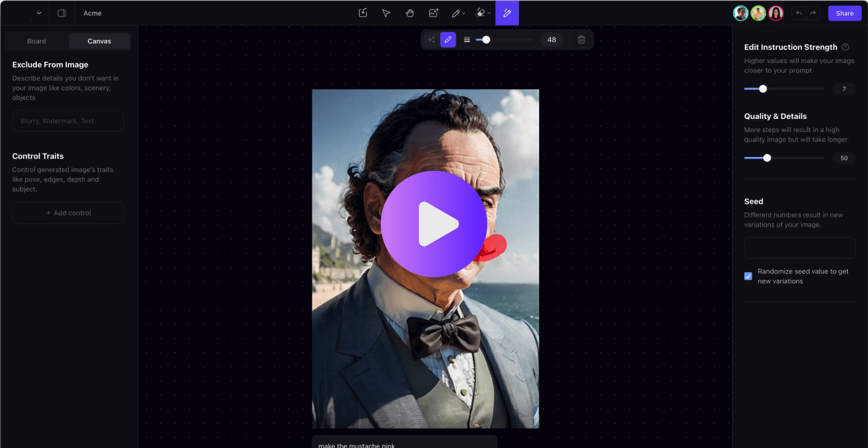Screen dimensions: 868x448
Task: Open the fill bucket tool dropdown
Action: (483, 13)
